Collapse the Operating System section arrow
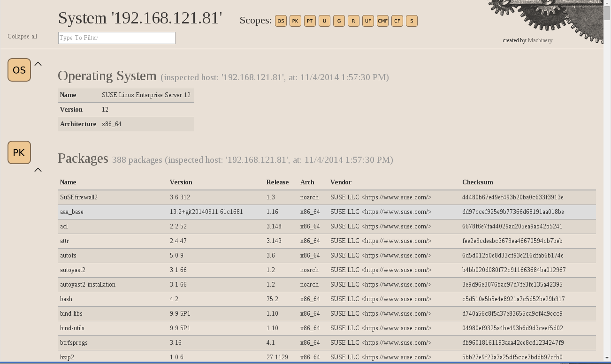 pyautogui.click(x=38, y=64)
